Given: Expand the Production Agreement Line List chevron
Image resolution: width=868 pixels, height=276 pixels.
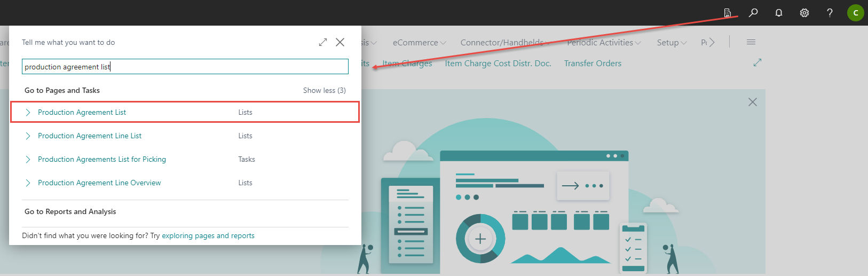Looking at the screenshot, I should (28, 136).
